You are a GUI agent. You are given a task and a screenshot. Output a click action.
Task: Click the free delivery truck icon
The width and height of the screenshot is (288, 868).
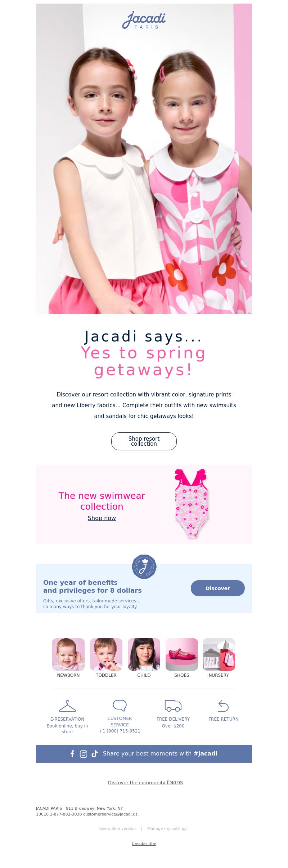tap(173, 706)
